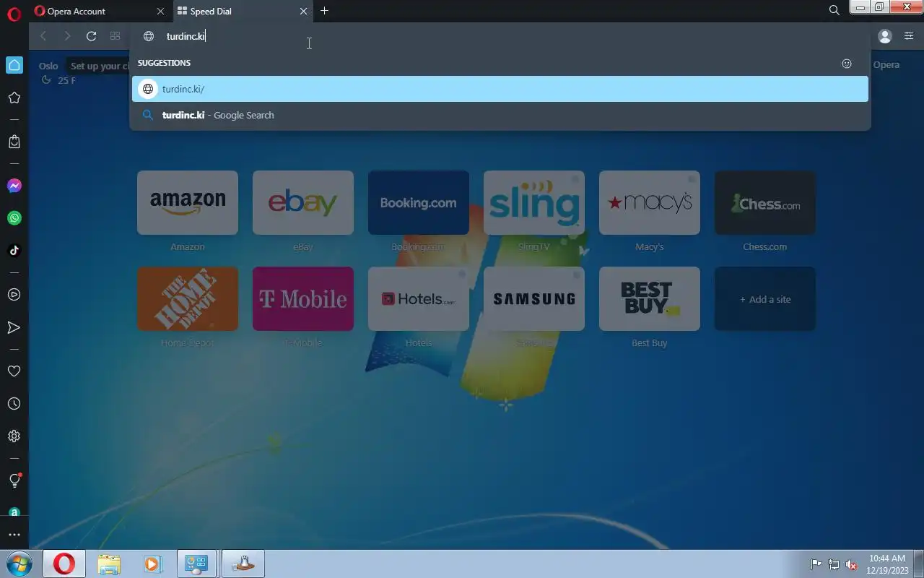
Task: Click the Action Center flag icon
Action: [x=816, y=564]
